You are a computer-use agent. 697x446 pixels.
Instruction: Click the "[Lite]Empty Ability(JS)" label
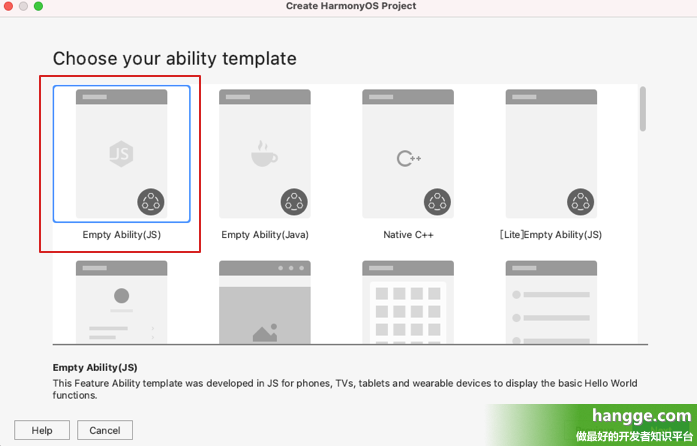[551, 235]
